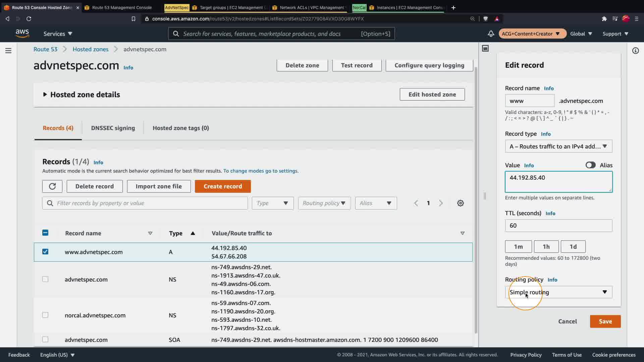
Task: Open the Record type dropdown
Action: [x=558, y=146]
